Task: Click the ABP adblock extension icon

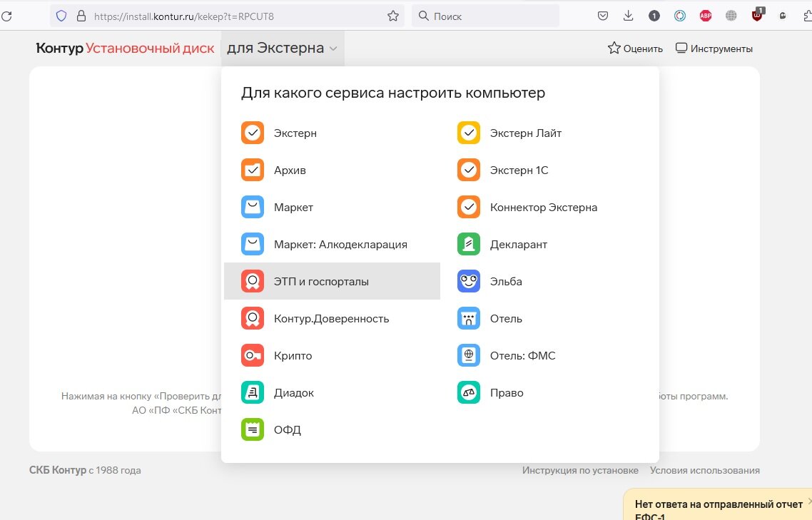Action: (705, 16)
